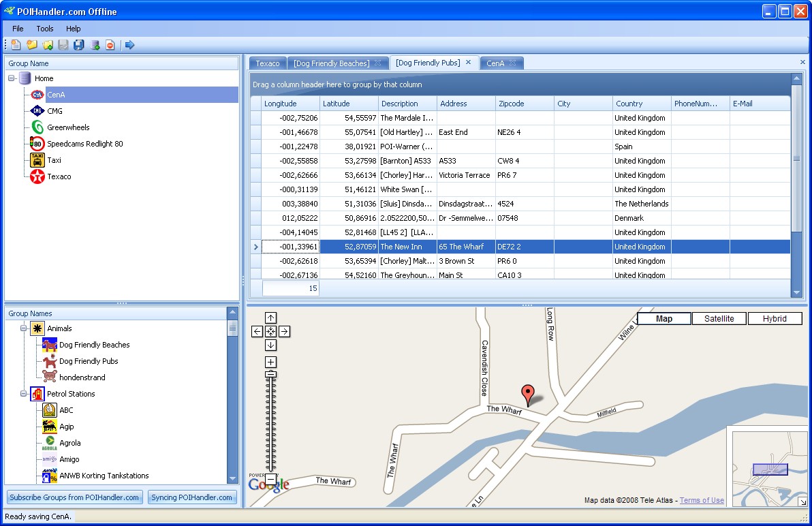Click the blue save-all floppy icon
This screenshot has height=526, width=812.
[x=79, y=45]
